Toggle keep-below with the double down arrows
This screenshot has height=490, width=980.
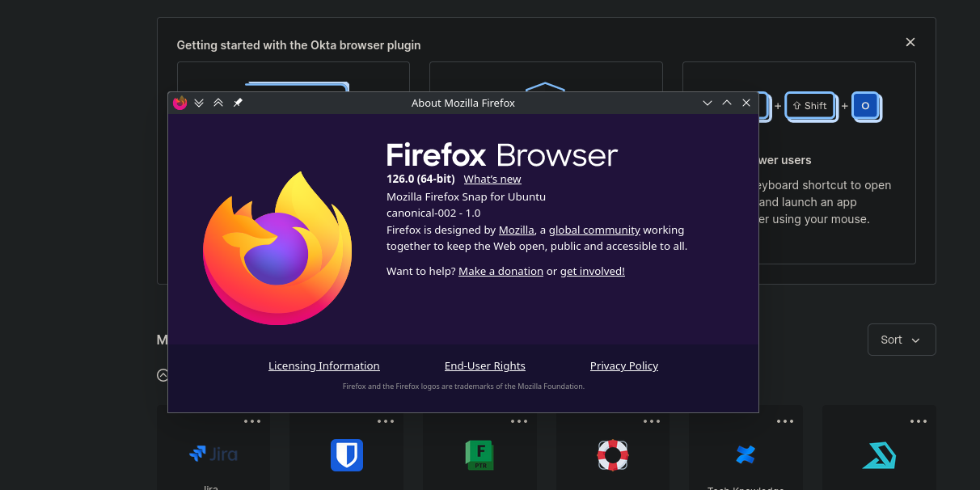(199, 103)
